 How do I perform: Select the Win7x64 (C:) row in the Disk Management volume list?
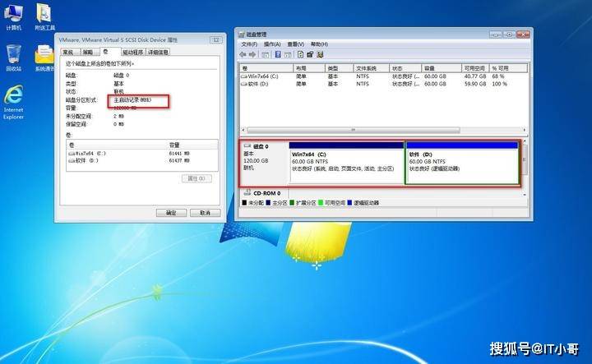tap(383, 76)
